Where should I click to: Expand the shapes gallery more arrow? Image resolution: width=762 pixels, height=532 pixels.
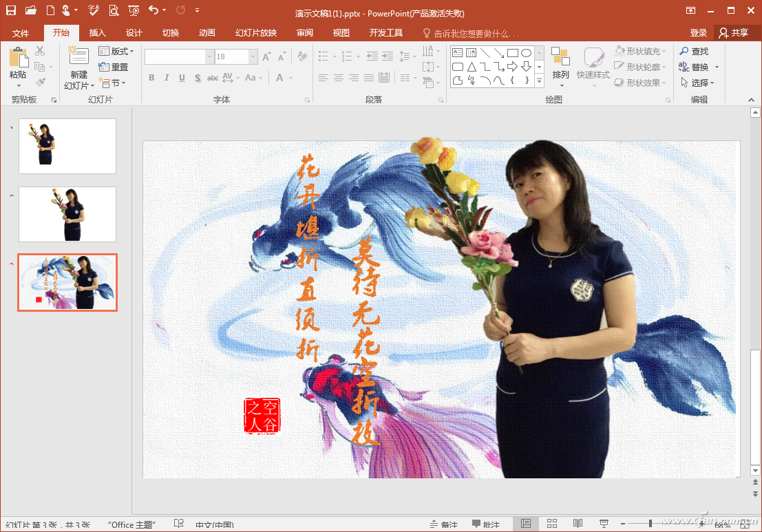click(539, 81)
